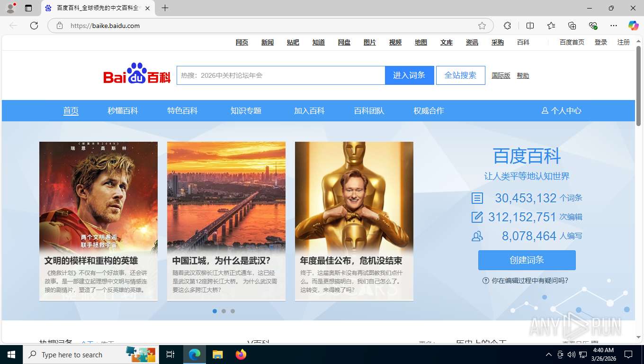Close the 百度百科 browser tab
Viewport: 644px width, 364px height.
[x=147, y=8]
